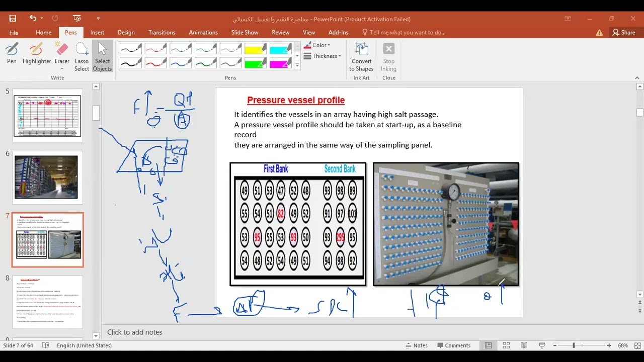Screen dimensions: 644x362
Task: Toggle the Comments pane
Action: [453, 345]
